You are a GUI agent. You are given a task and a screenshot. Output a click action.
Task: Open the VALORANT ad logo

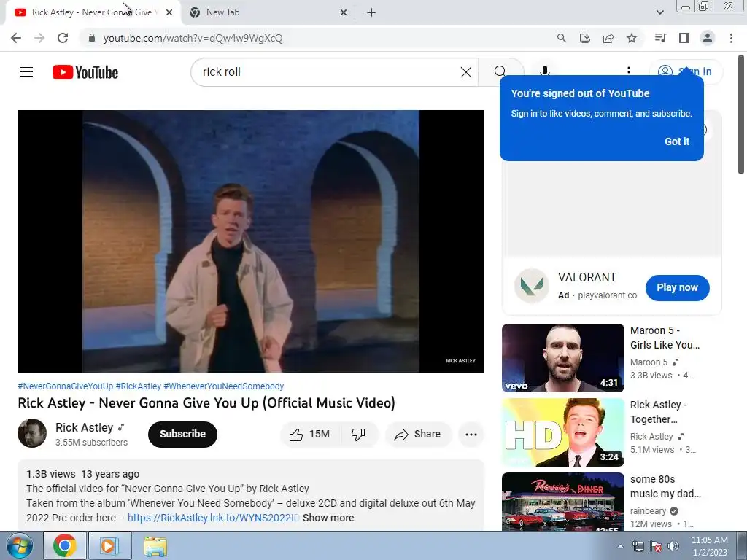532,286
